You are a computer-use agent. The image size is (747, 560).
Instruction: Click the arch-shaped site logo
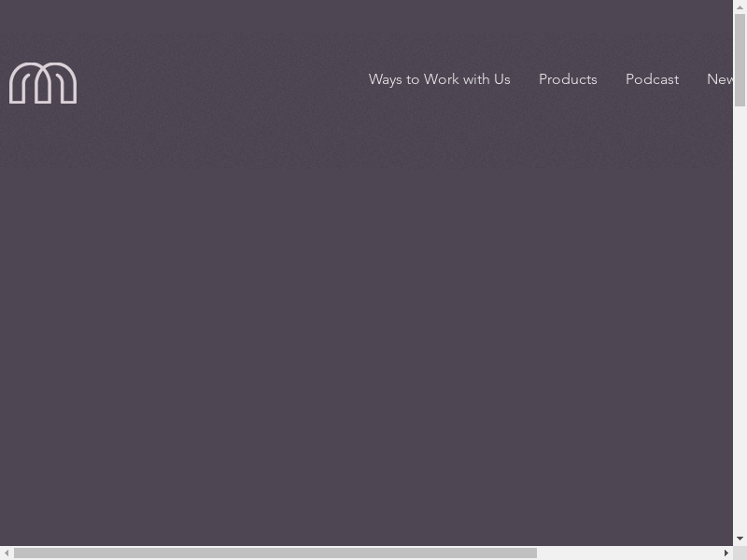pos(43,83)
